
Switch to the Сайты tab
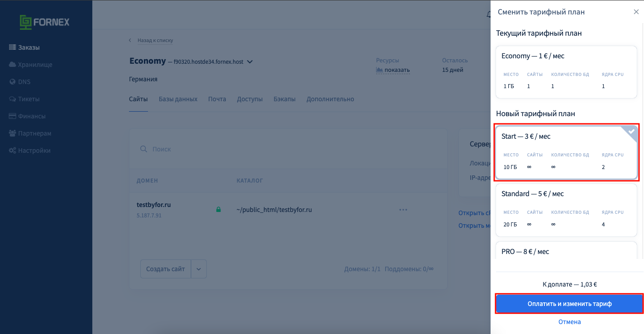click(138, 99)
